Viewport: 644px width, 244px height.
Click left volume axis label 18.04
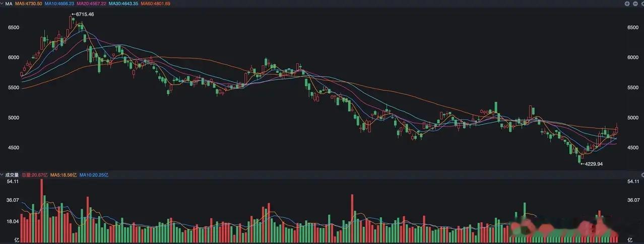[12, 221]
